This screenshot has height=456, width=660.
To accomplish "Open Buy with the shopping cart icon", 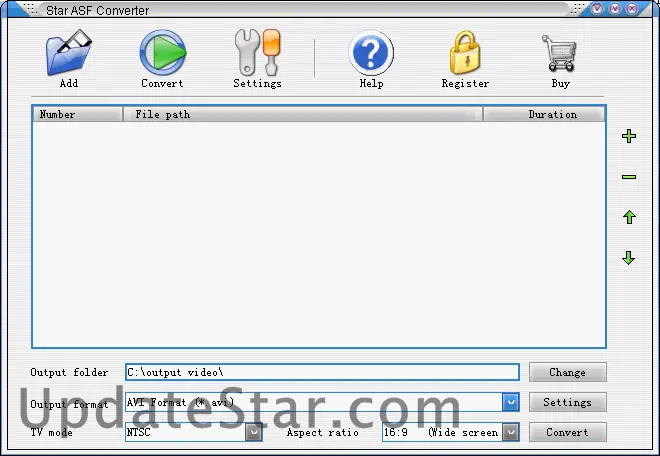I will point(560,53).
